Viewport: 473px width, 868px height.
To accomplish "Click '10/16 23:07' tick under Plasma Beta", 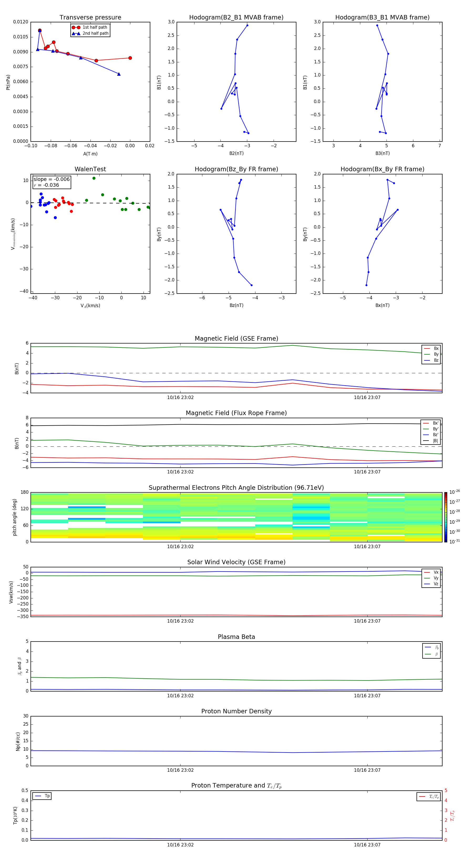I will tap(367, 696).
